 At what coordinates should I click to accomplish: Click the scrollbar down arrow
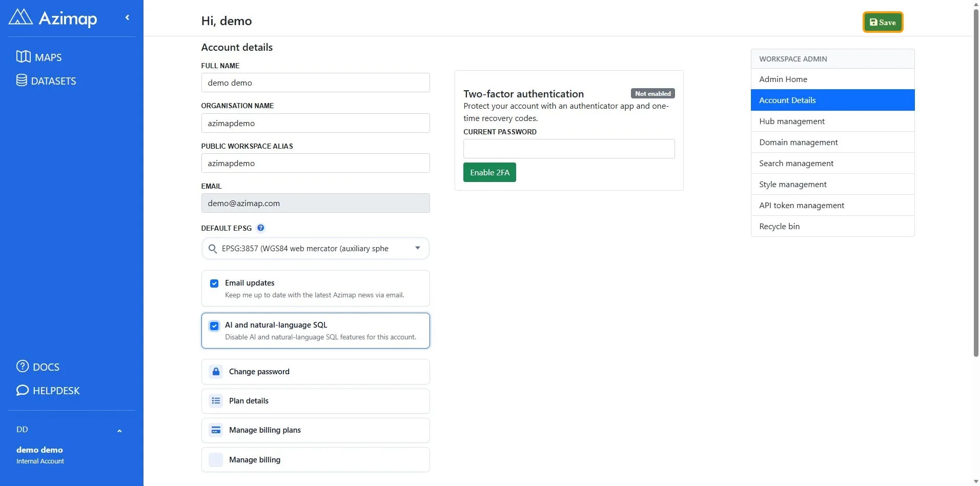point(976,481)
